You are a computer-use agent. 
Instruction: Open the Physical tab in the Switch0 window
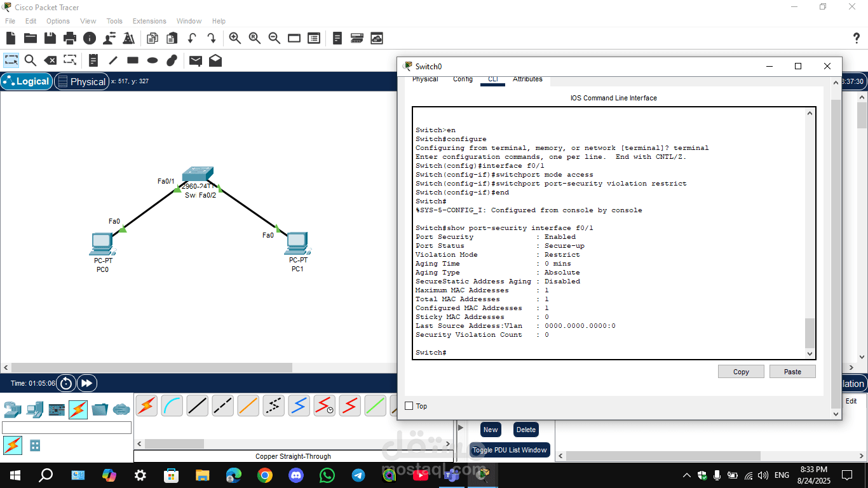pos(425,79)
